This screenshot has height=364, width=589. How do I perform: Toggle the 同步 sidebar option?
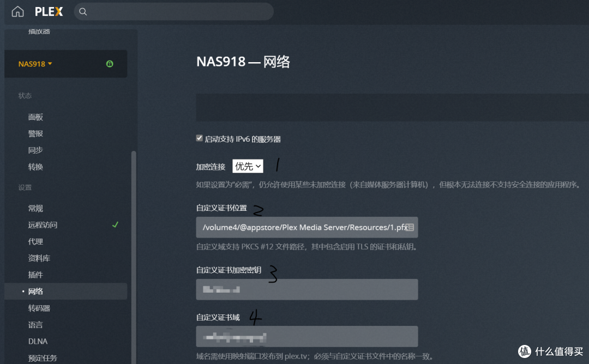(x=35, y=150)
